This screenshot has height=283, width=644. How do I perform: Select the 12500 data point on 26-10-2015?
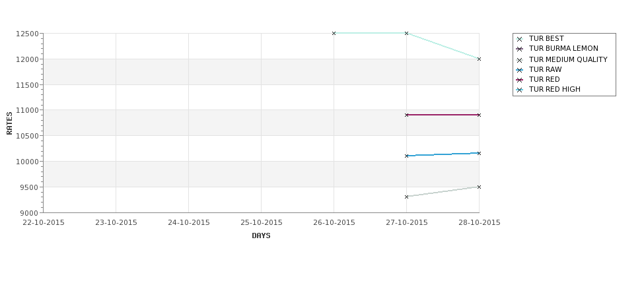click(x=334, y=33)
